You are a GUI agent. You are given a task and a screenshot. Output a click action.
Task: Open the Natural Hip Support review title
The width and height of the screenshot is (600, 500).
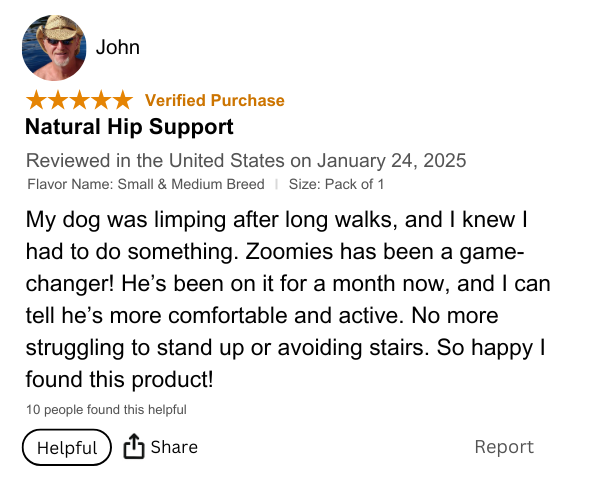point(129,127)
